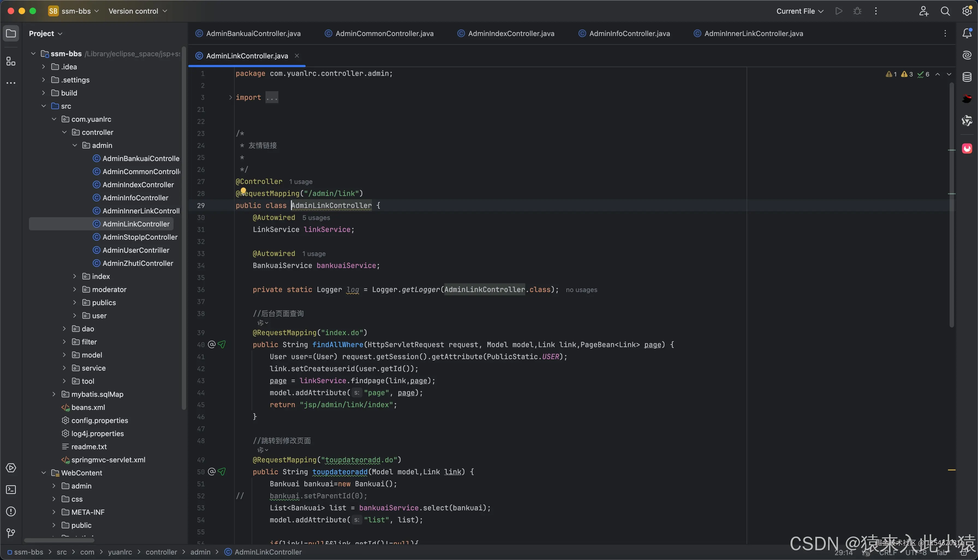This screenshot has height=560, width=978.
Task: Expand the service package folder
Action: click(x=64, y=368)
